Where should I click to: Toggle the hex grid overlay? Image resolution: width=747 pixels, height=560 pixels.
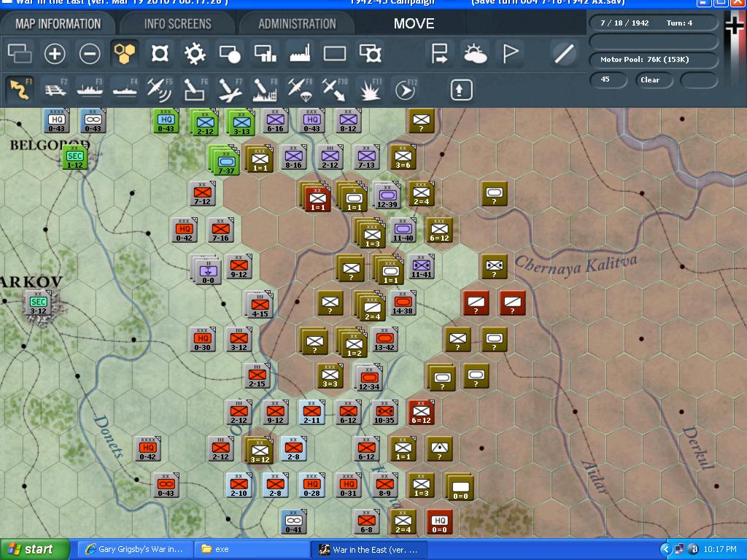[124, 52]
